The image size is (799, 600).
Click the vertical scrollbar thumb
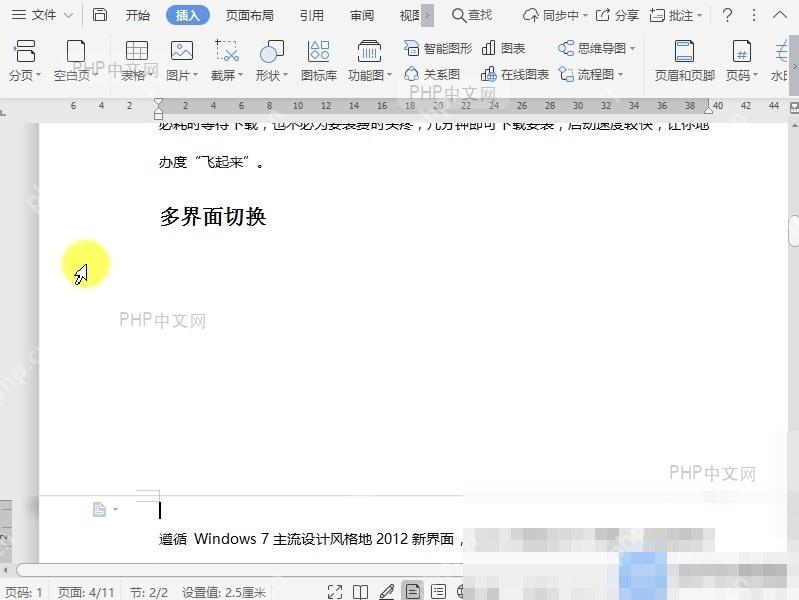(794, 230)
